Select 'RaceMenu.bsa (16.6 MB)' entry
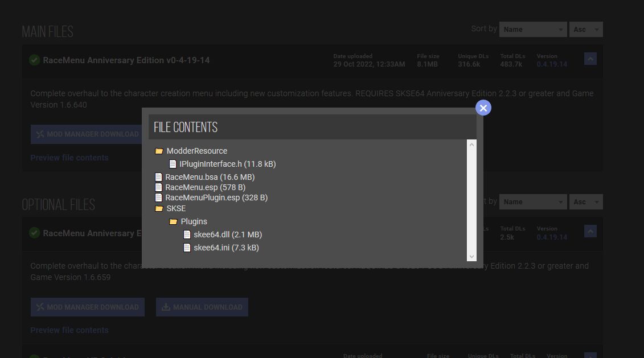Viewport: 644px width, 358px height. (x=210, y=177)
